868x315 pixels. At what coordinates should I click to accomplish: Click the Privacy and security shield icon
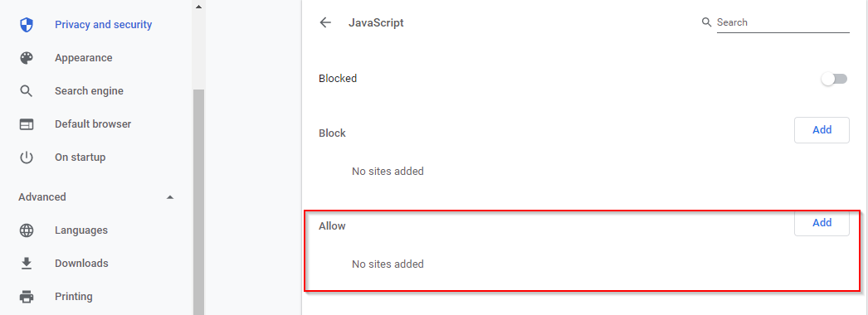(27, 25)
